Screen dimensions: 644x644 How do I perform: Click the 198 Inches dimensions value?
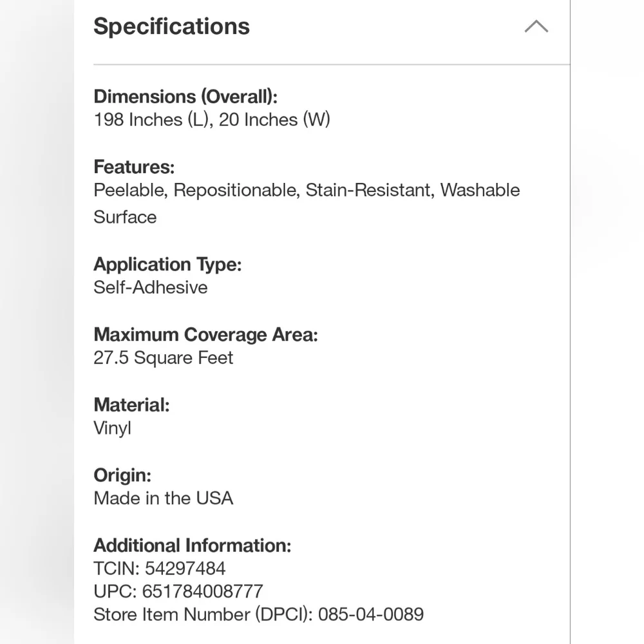(212, 120)
